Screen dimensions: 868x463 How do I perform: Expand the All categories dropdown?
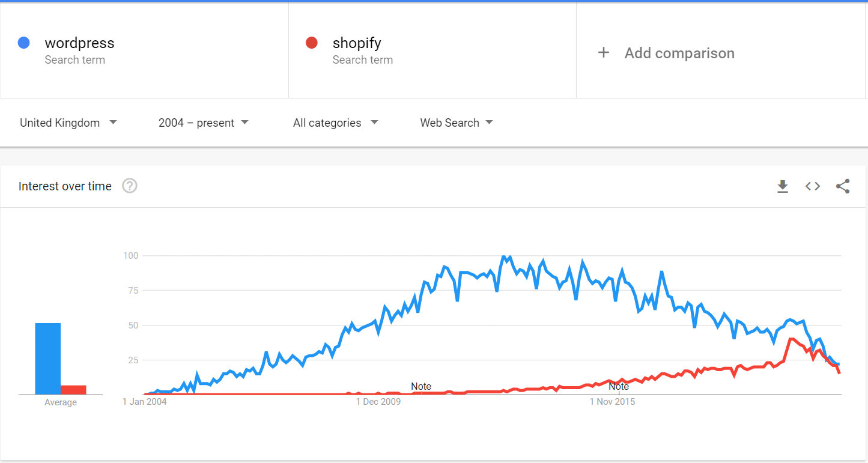(x=336, y=123)
